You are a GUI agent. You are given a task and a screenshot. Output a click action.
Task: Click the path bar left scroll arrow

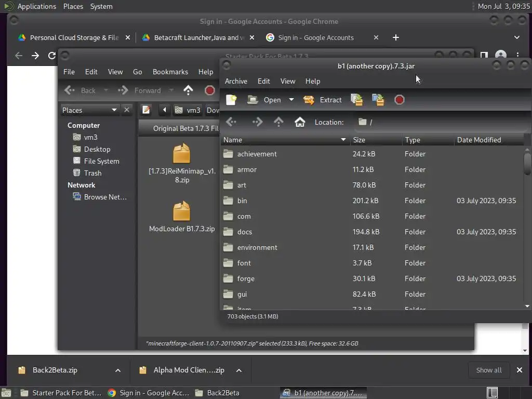[165, 110]
